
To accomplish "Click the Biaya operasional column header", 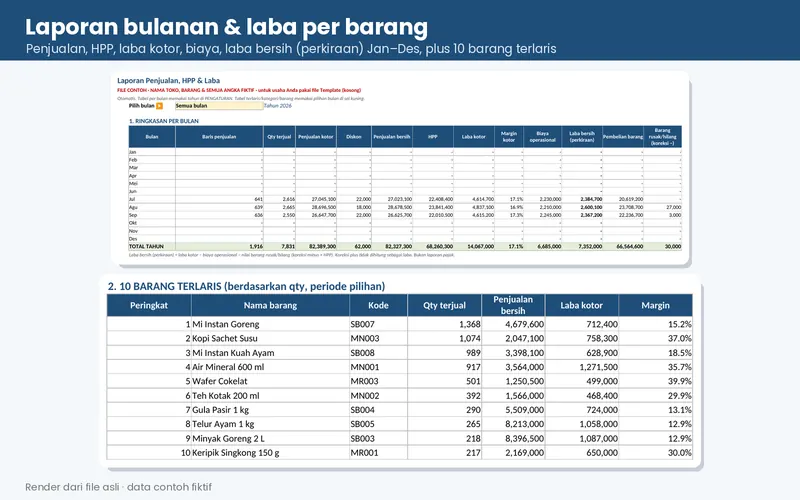I will pyautogui.click(x=542, y=137).
